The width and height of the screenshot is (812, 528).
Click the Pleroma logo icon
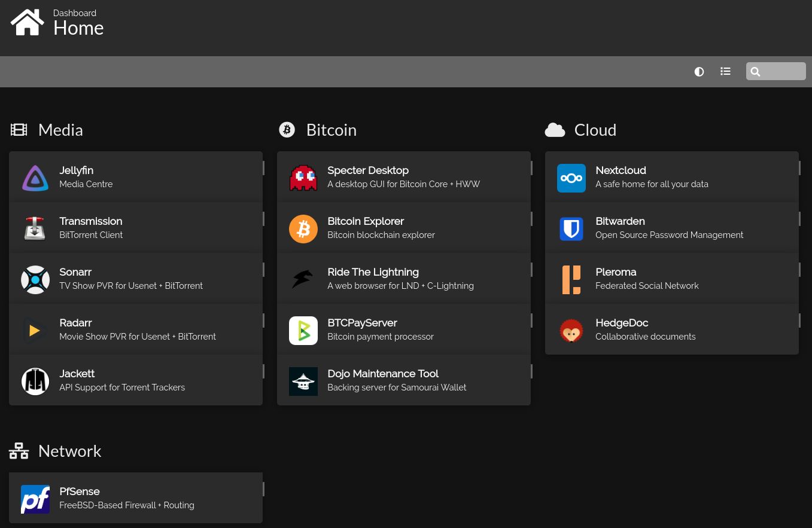pos(571,279)
